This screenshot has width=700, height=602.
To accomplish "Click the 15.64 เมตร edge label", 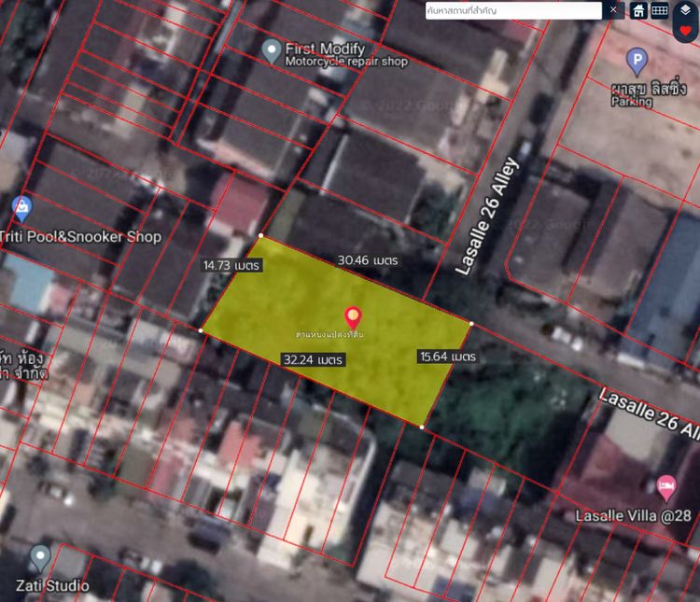I will (448, 357).
